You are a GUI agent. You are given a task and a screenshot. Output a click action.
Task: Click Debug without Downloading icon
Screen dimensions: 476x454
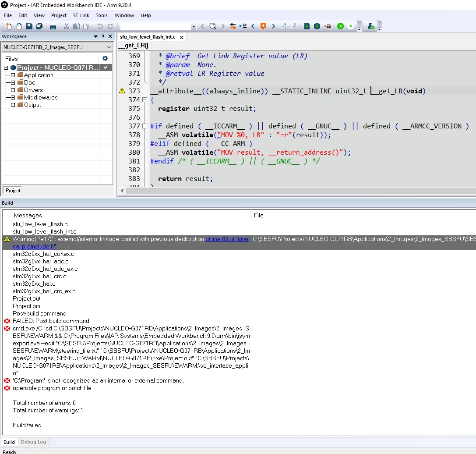click(351, 26)
